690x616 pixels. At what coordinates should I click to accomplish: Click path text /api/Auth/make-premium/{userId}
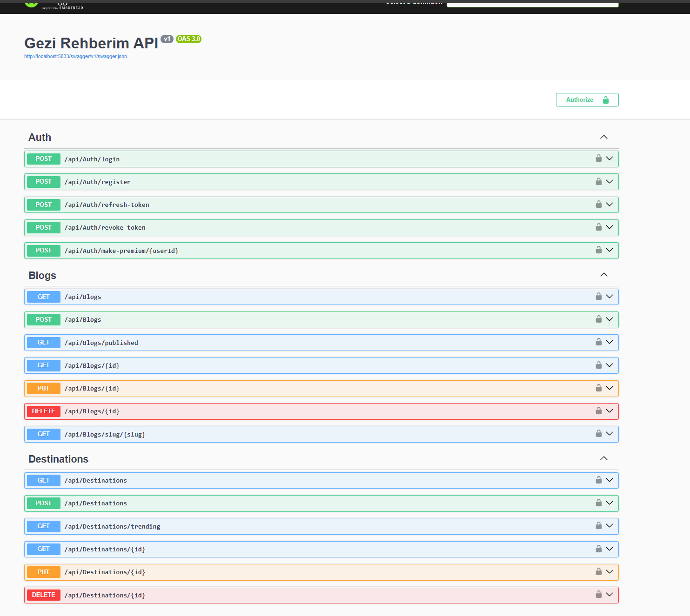pyautogui.click(x=121, y=251)
